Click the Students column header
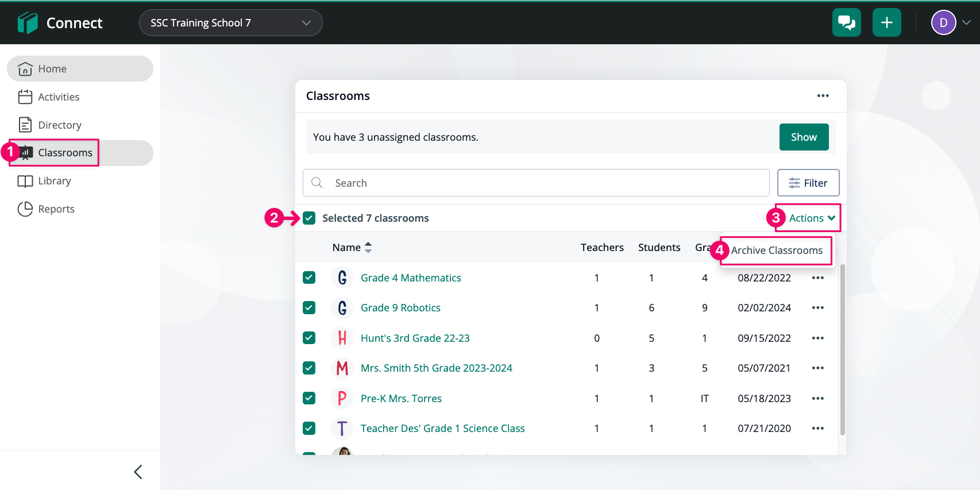 pyautogui.click(x=659, y=248)
